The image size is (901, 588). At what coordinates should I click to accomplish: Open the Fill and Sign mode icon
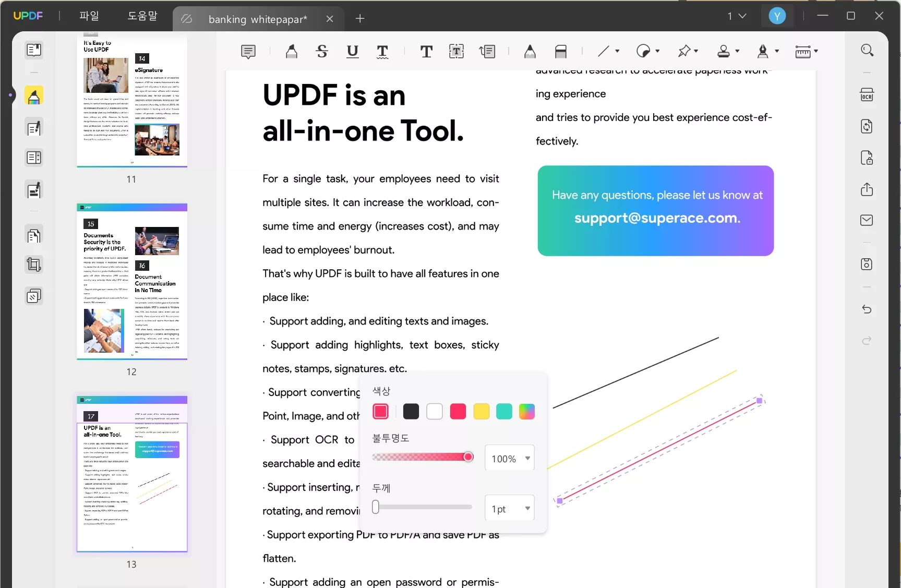click(x=34, y=190)
